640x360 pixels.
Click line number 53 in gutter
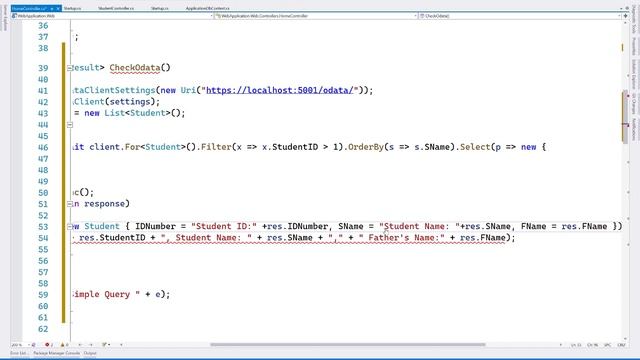pos(43,227)
